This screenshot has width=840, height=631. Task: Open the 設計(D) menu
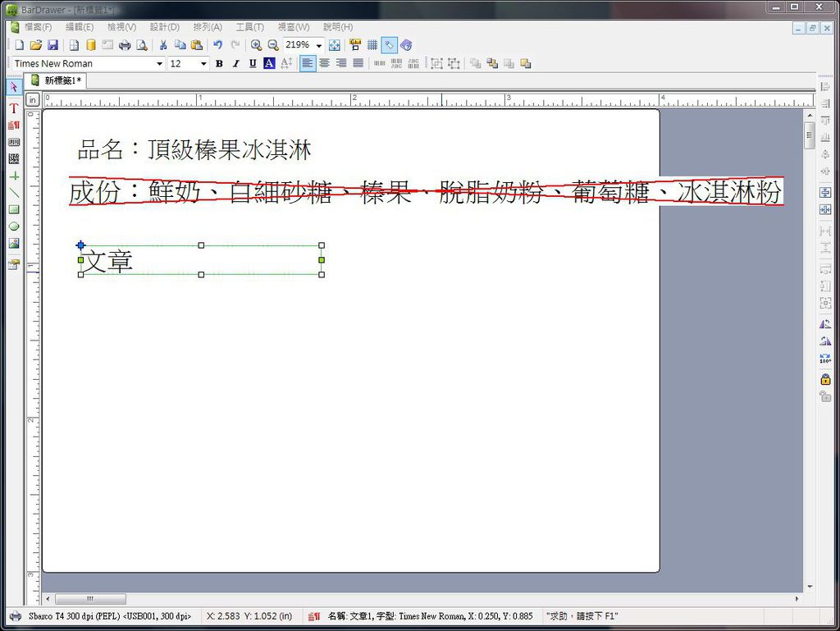164,27
